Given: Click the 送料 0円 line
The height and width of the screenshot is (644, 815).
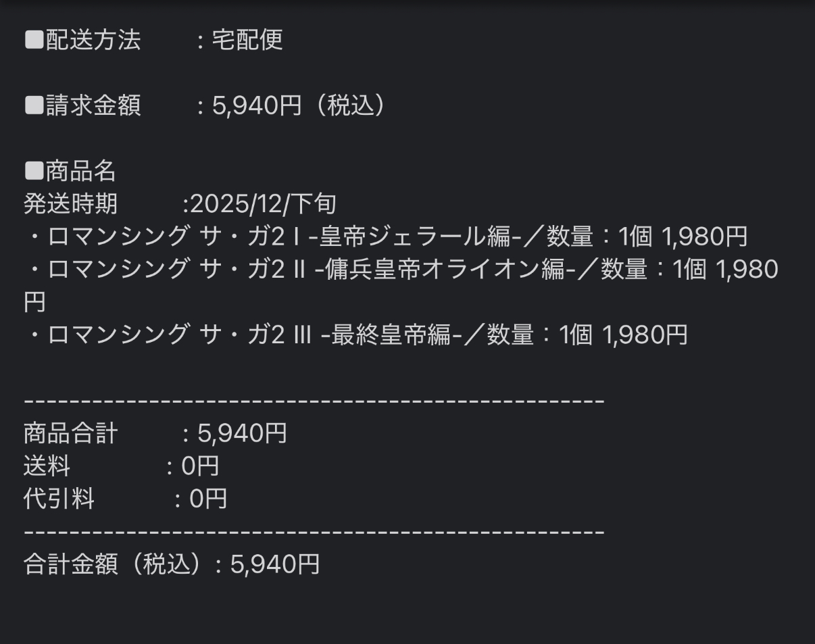Looking at the screenshot, I should coord(122,466).
